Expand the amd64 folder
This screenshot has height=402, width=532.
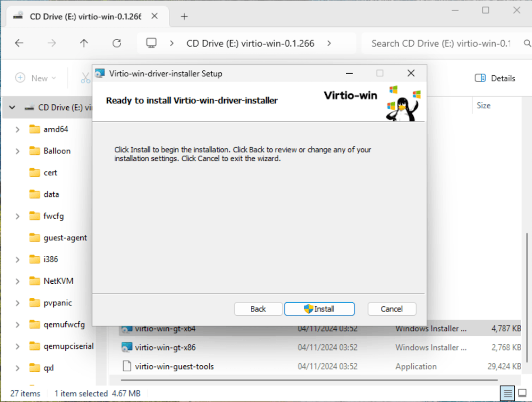(17, 129)
